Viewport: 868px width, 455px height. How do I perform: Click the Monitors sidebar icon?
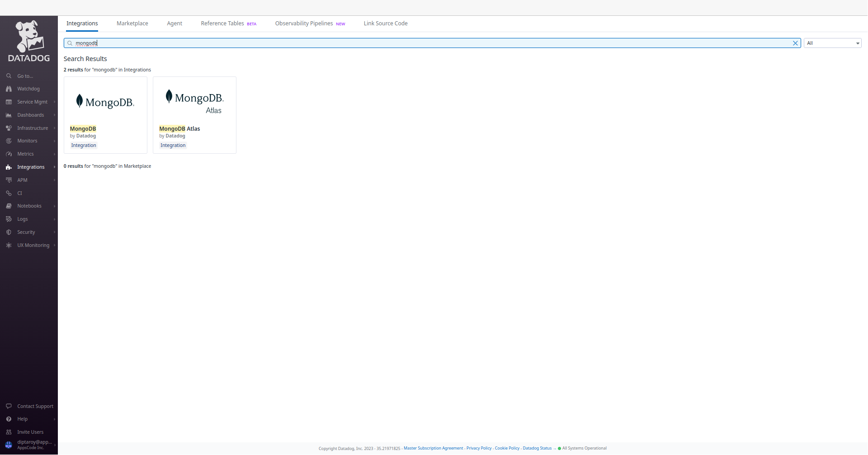pyautogui.click(x=9, y=141)
